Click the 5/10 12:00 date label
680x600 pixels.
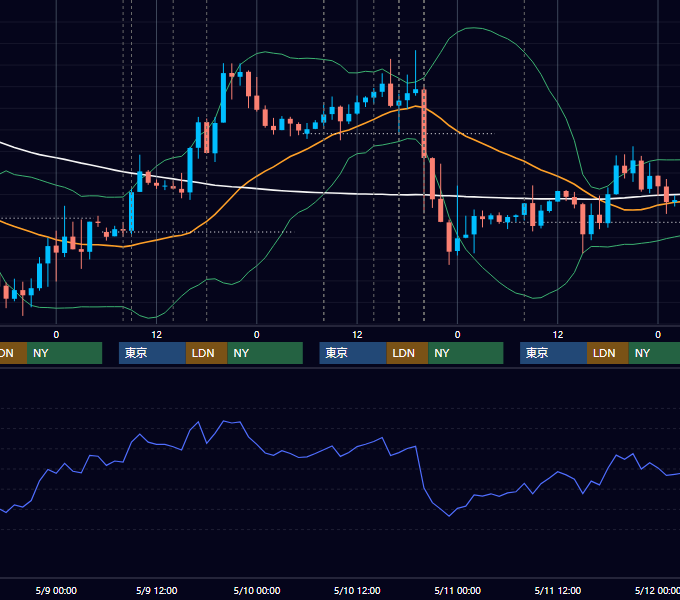[x=357, y=590]
